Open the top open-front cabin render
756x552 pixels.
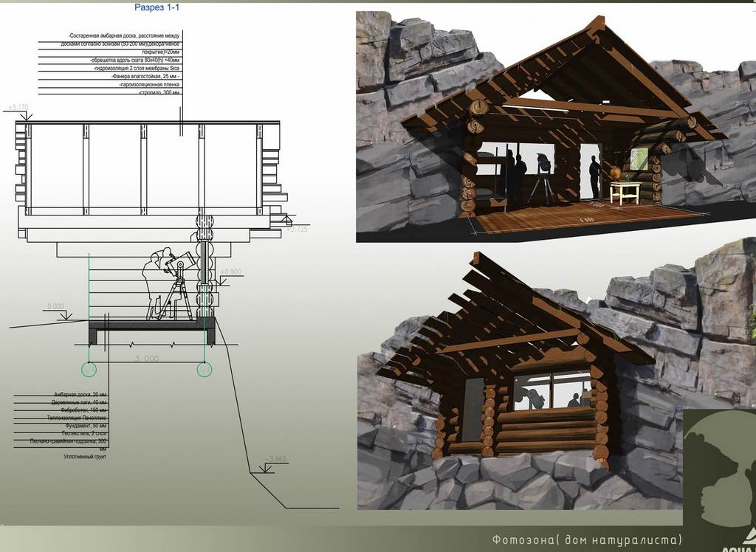pyautogui.click(x=555, y=125)
